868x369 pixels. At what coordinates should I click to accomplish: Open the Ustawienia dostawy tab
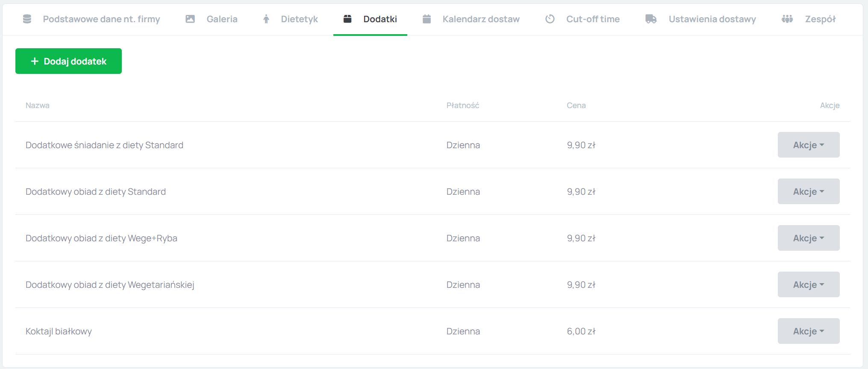click(712, 19)
